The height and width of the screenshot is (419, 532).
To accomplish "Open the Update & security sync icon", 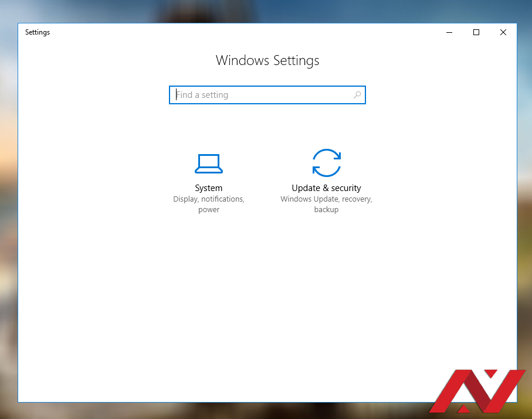I will click(326, 163).
